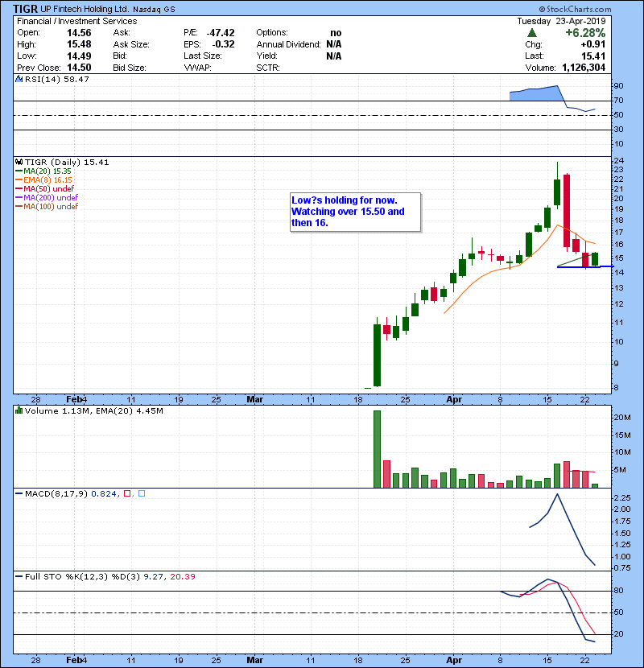Click the Apr label on the bottom date axis
This screenshot has width=644, height=668.
454,660
